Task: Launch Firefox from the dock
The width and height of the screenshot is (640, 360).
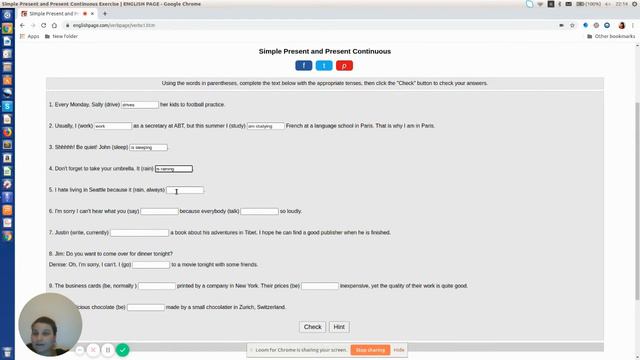Action: coord(7,132)
